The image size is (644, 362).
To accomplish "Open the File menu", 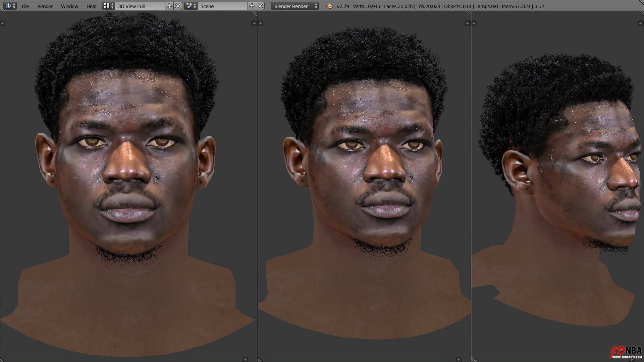I will (x=25, y=6).
